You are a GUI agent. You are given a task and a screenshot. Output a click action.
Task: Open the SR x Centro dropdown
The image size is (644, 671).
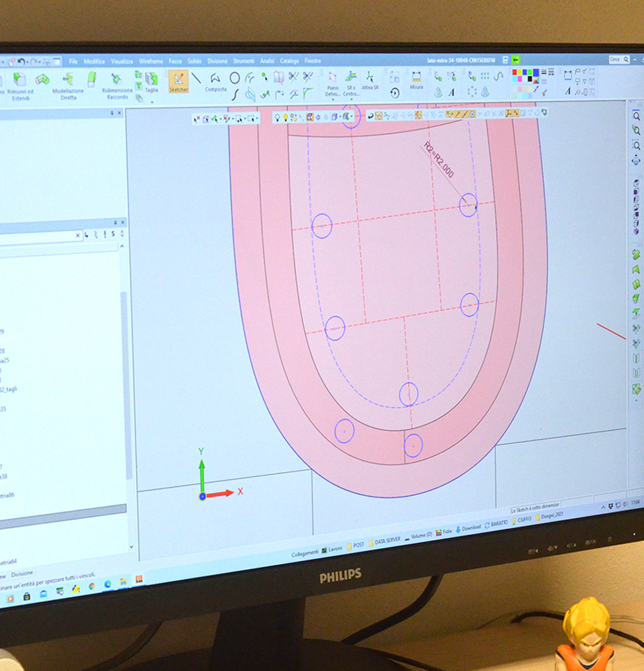tap(351, 99)
